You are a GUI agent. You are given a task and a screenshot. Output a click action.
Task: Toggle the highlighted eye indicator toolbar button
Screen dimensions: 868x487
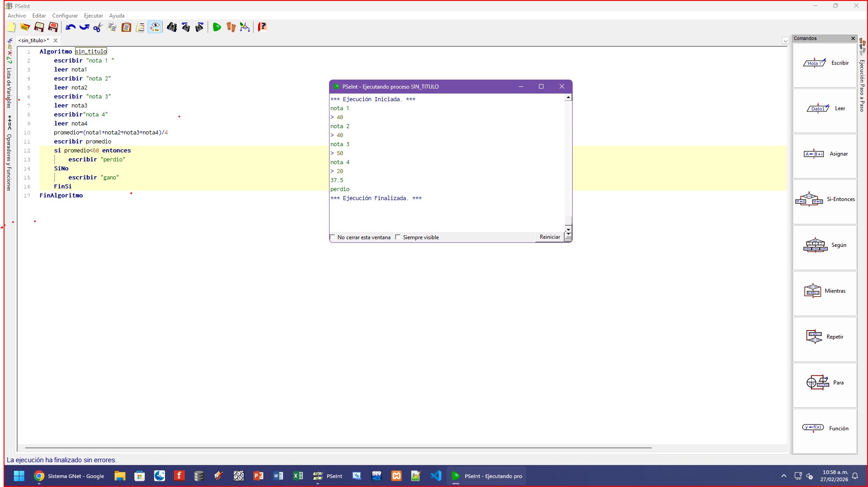pyautogui.click(x=155, y=27)
